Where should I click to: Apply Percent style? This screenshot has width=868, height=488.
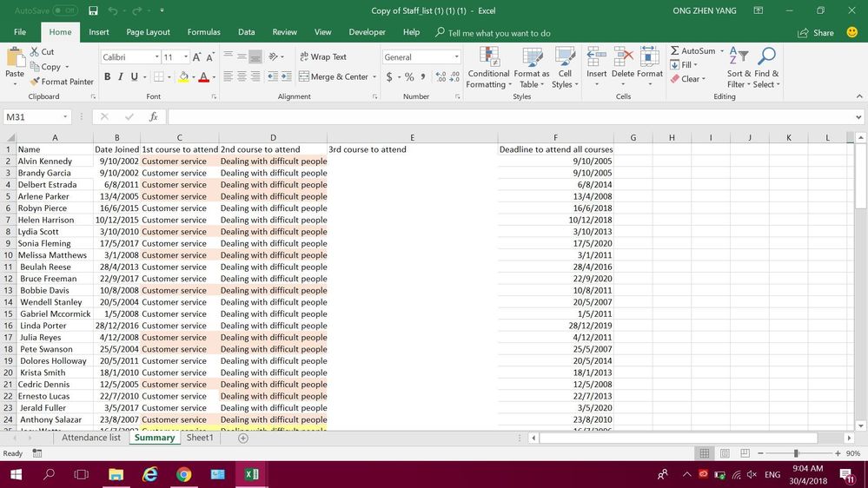tap(409, 77)
